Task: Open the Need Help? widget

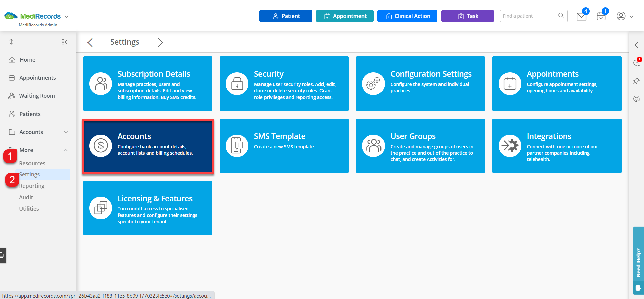Action: [638, 260]
